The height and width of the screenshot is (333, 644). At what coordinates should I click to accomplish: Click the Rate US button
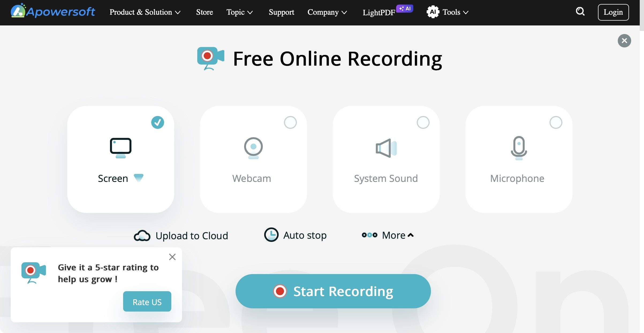147,302
